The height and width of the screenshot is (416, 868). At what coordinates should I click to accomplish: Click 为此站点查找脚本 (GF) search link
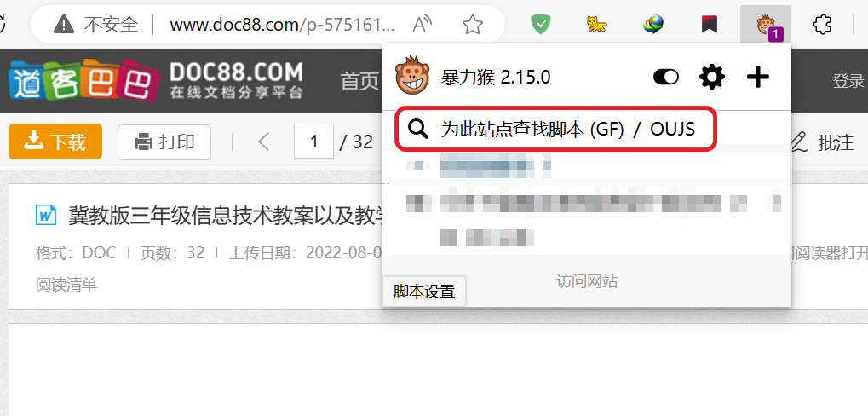pyautogui.click(x=532, y=129)
